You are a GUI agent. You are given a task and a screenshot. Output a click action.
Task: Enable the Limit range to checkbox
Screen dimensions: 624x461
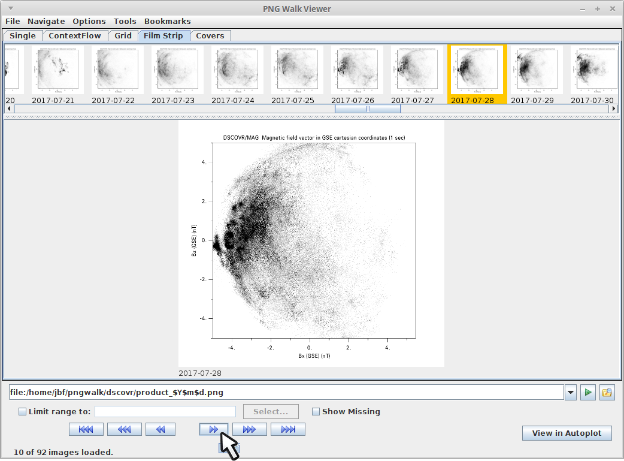point(23,411)
